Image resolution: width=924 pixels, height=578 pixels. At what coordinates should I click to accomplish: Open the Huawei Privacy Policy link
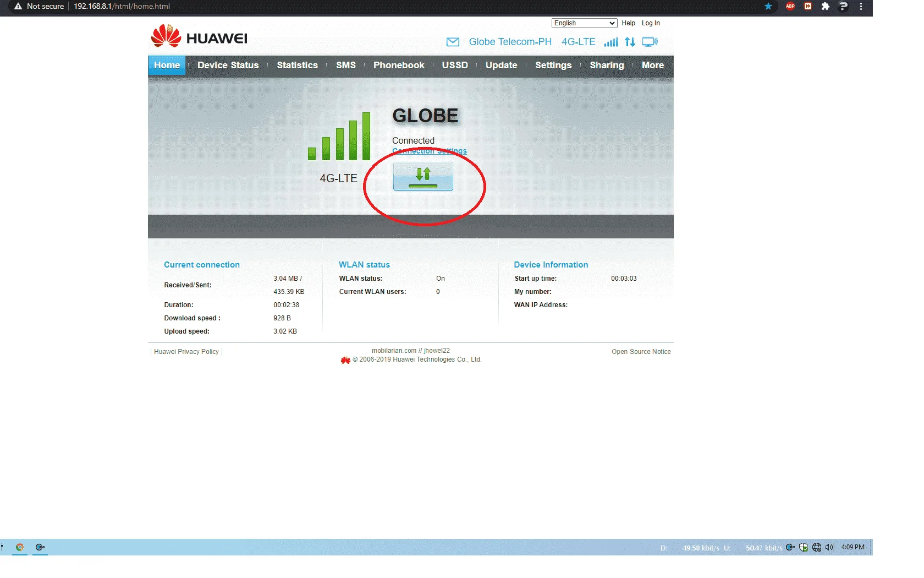pyautogui.click(x=186, y=352)
